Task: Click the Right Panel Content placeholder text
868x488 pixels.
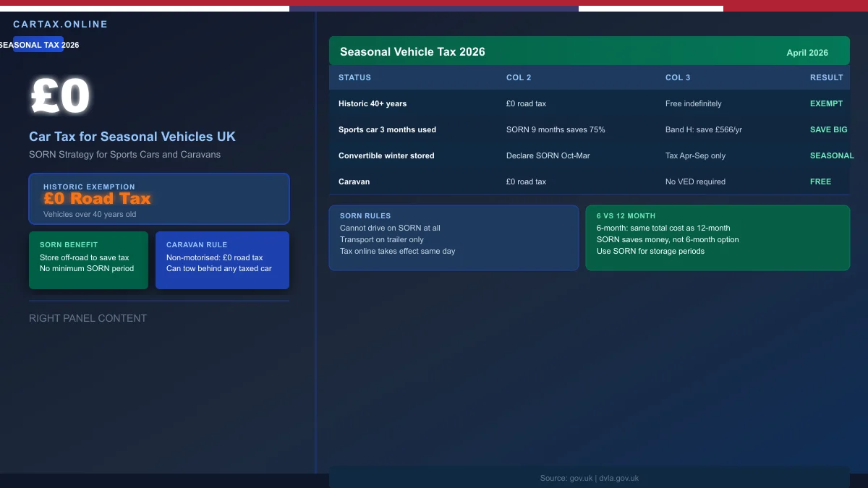Action: (x=88, y=318)
